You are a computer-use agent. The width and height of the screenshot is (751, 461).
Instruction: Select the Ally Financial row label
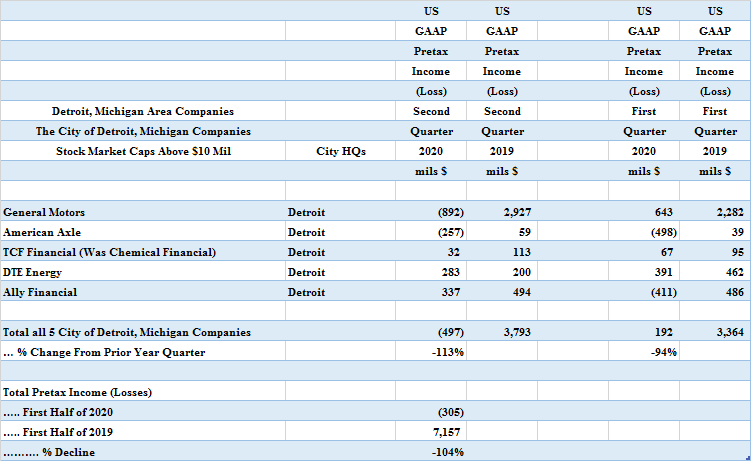tap(40, 292)
